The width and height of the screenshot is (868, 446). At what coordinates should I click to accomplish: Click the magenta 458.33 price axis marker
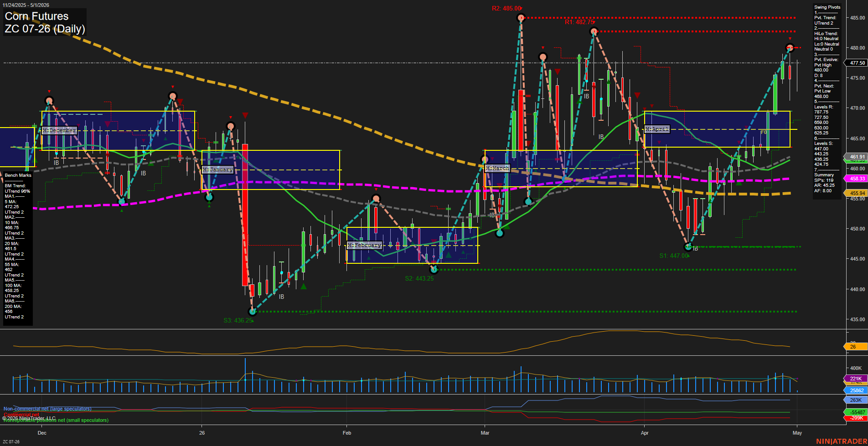(857, 179)
